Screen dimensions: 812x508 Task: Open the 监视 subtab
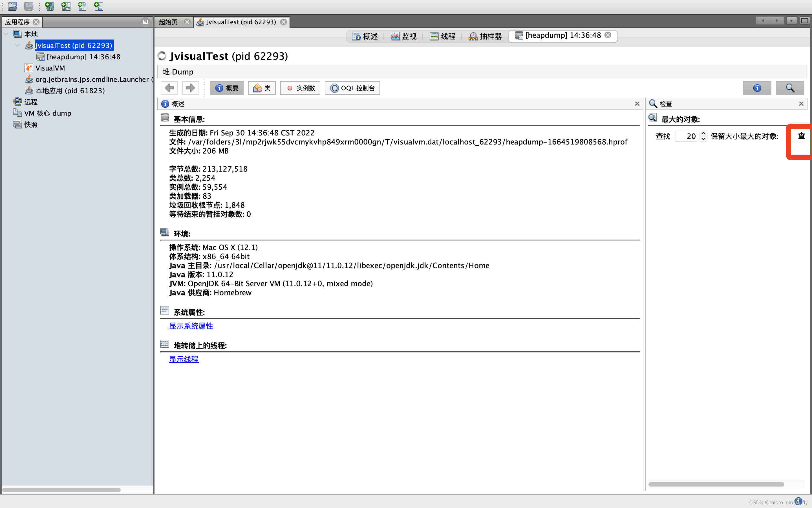[x=404, y=36]
